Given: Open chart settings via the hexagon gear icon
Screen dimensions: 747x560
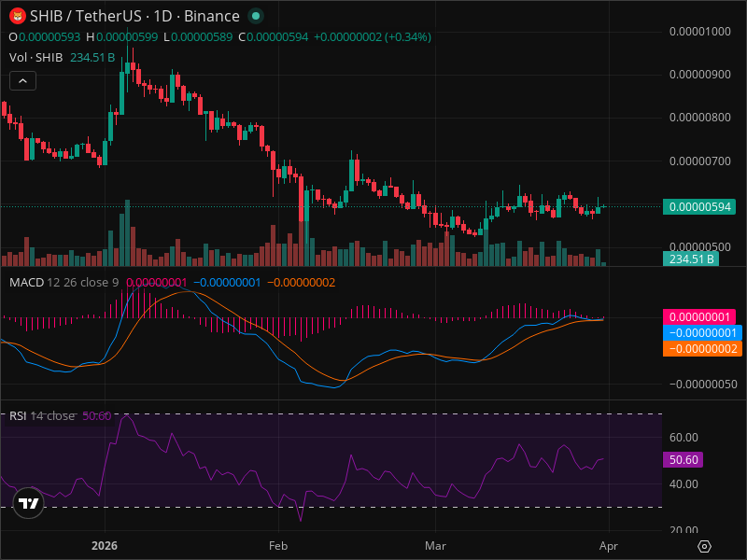Looking at the screenshot, I should [704, 546].
